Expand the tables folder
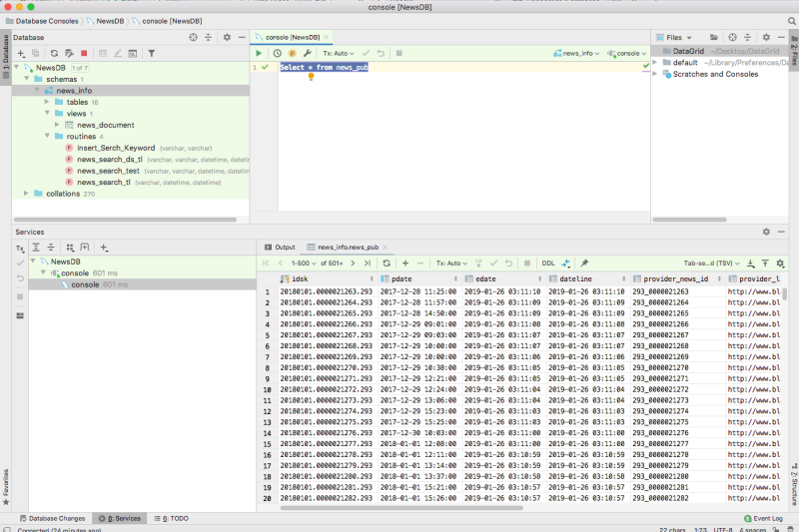The height and width of the screenshot is (532, 799). [47, 102]
